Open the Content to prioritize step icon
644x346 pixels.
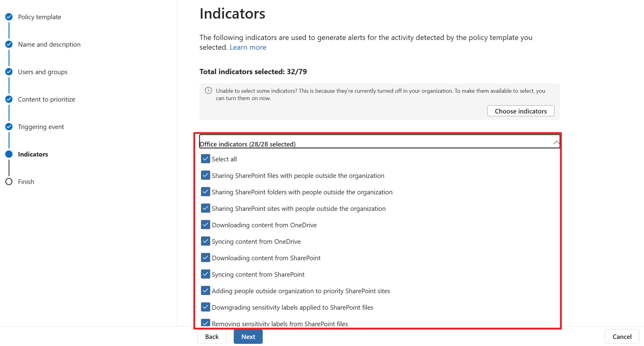(x=9, y=99)
